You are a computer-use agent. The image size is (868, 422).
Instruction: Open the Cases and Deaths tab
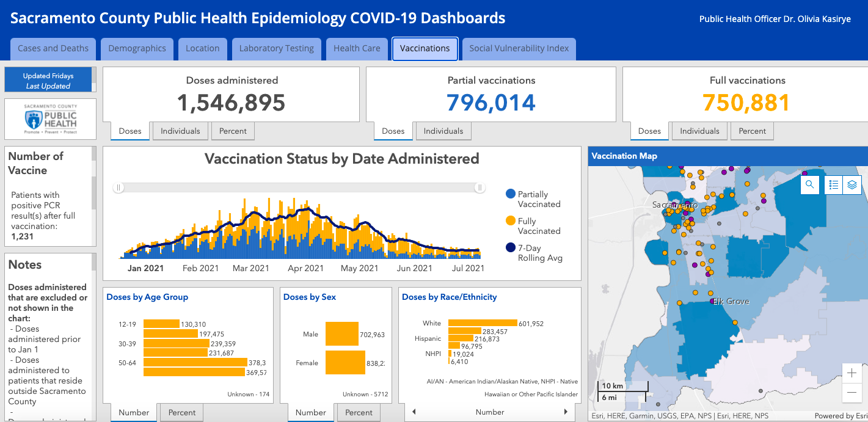coord(53,49)
